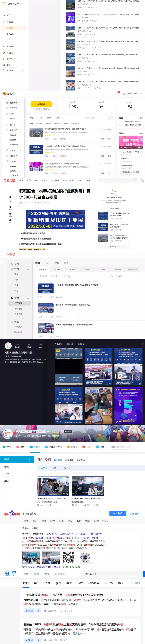Switch to 图文 tab in 网易号
This screenshot has width=145, height=644.
pyautogui.click(x=47, y=263)
